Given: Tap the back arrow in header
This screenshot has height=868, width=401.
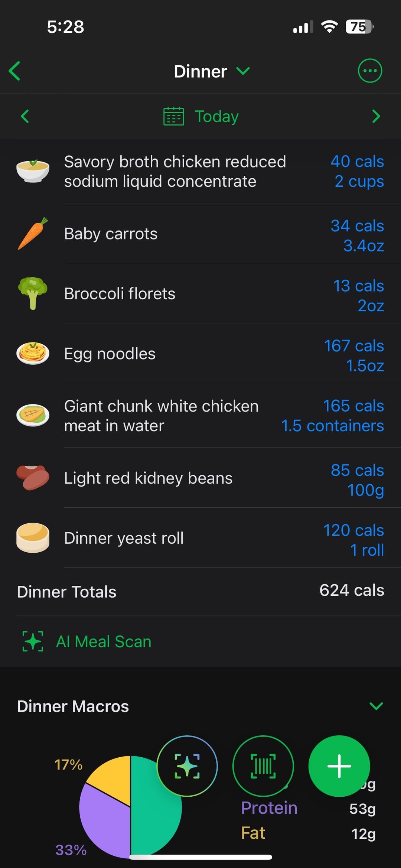Looking at the screenshot, I should tap(15, 71).
